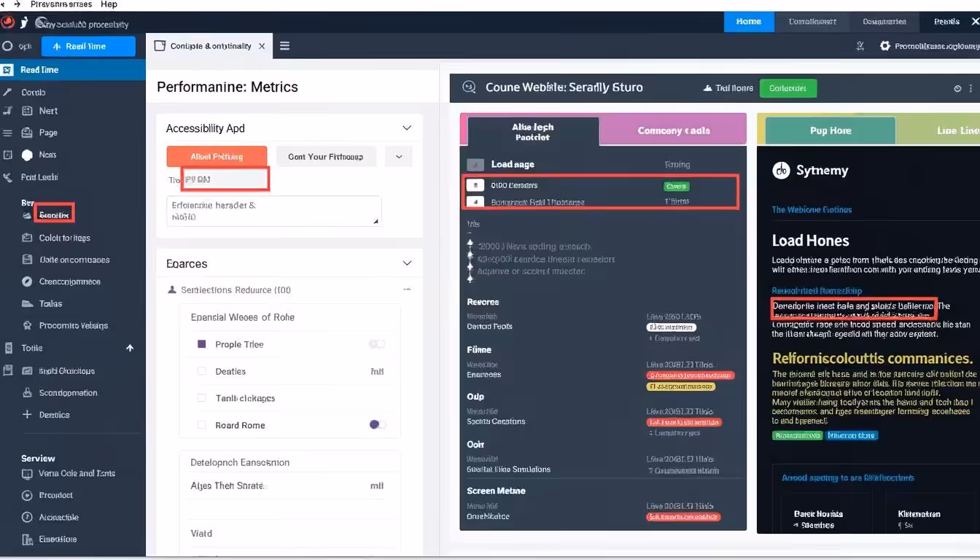Screen dimensions: 980x560
Task: Select the Comoeny cads tab
Action: coord(674,131)
